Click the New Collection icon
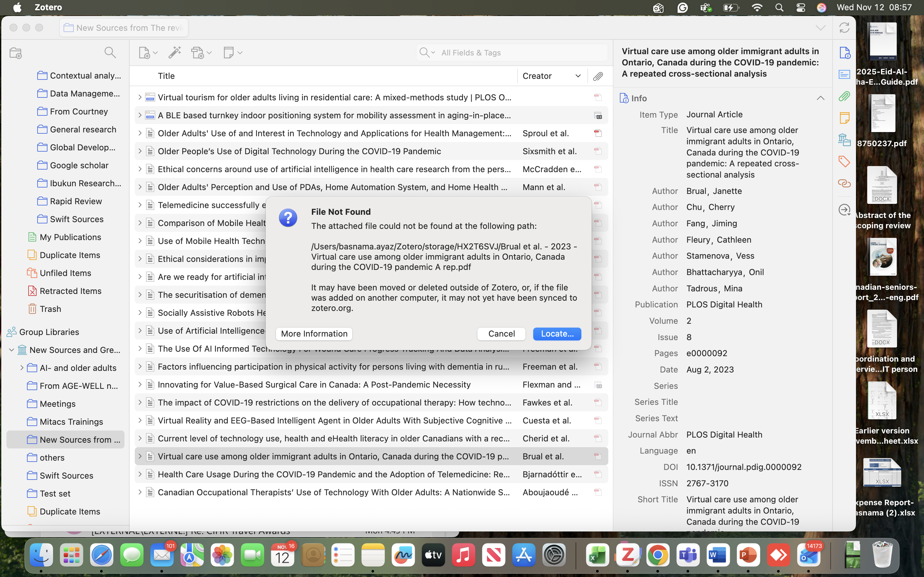This screenshot has height=577, width=924. (x=16, y=53)
